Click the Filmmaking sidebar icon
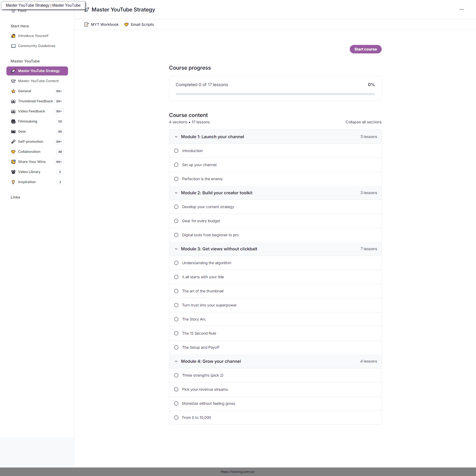 point(13,121)
